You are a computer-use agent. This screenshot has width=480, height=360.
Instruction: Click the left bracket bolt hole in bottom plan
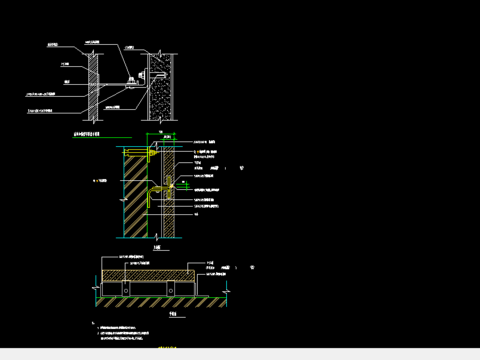click(x=126, y=290)
